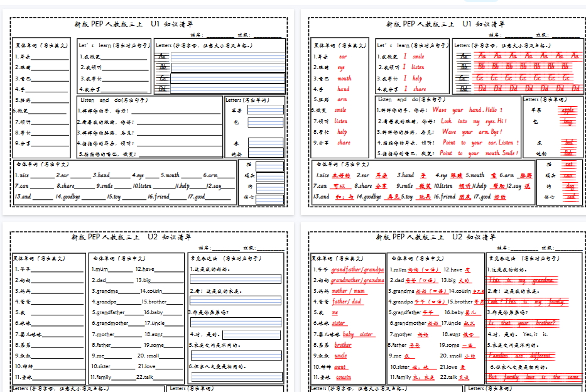Click "Let's learn" header on blank U1 sheet
This screenshot has height=392, width=586.
114,45
